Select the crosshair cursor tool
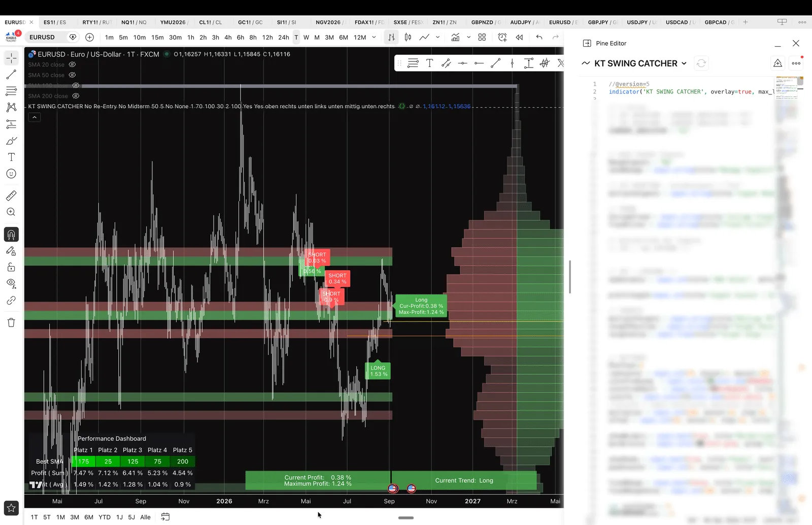 11,58
